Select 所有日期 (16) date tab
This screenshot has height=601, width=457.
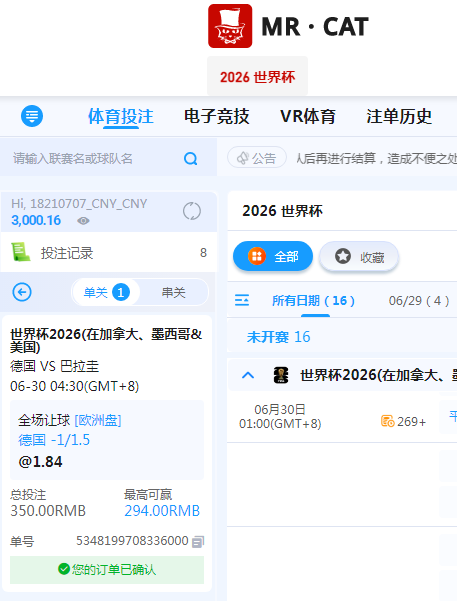click(x=313, y=301)
